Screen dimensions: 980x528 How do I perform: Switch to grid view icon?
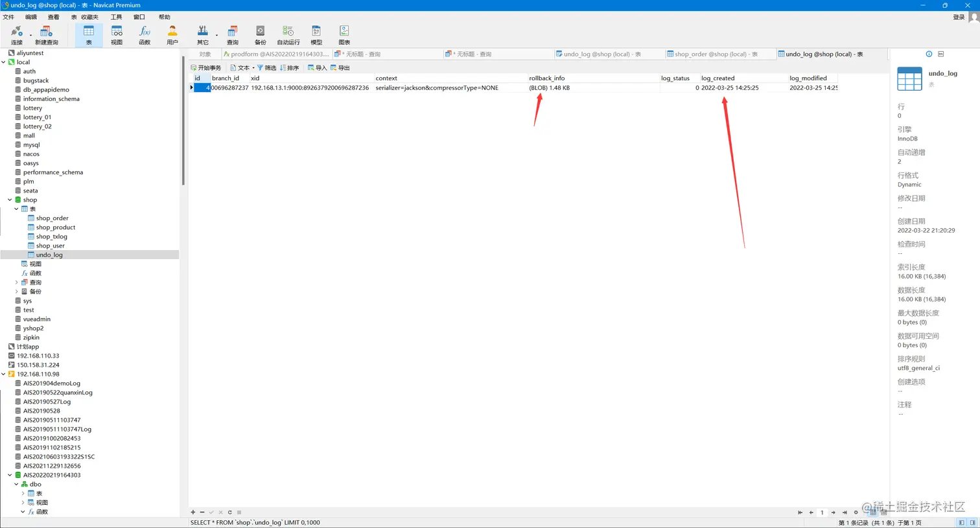pos(873,512)
